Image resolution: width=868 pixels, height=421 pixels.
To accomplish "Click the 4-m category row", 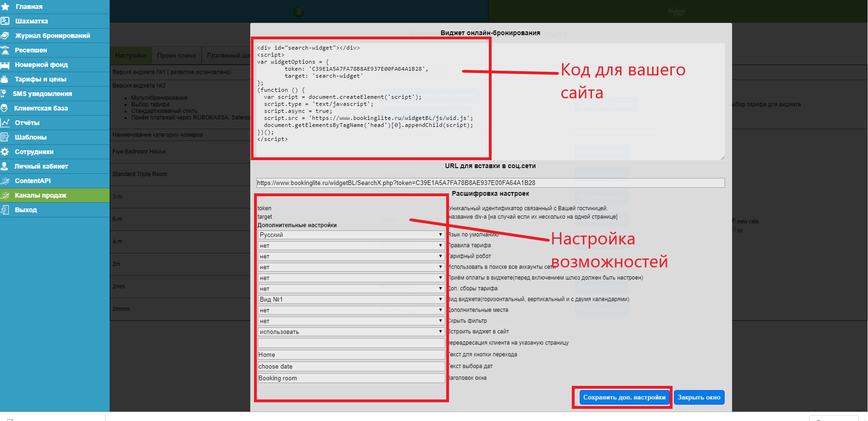I will pos(180,242).
